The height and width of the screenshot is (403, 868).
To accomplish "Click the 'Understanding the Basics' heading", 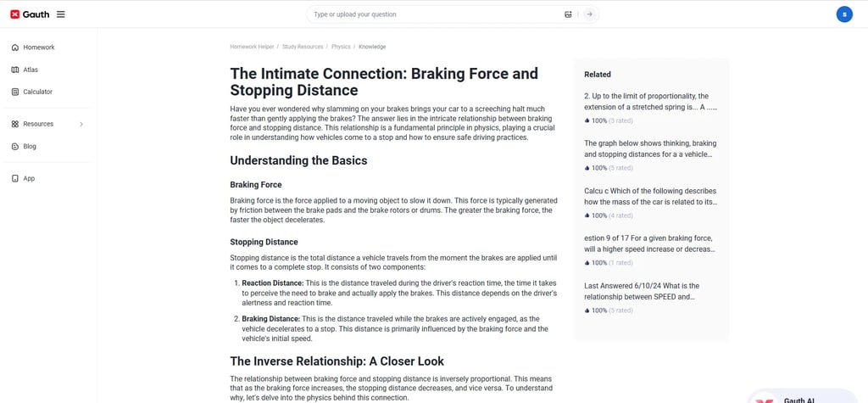I will click(x=298, y=160).
